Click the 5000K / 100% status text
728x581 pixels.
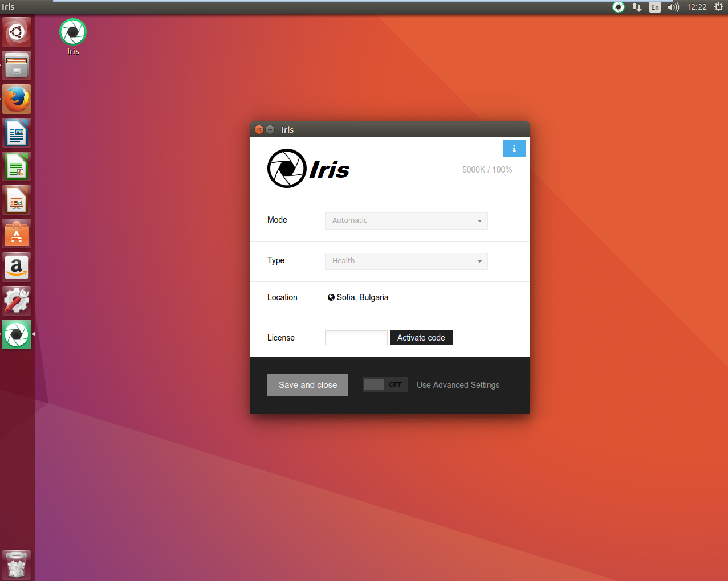click(487, 170)
